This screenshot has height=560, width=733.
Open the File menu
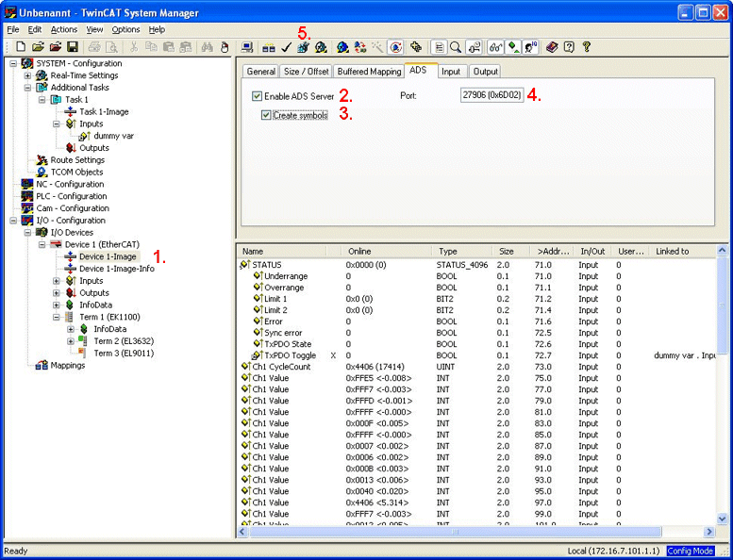pos(13,29)
